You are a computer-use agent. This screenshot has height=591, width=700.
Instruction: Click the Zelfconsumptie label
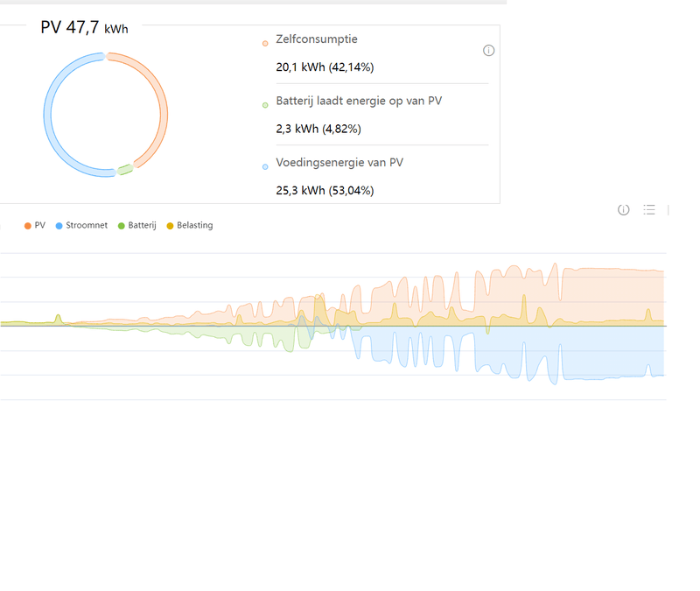pos(317,39)
